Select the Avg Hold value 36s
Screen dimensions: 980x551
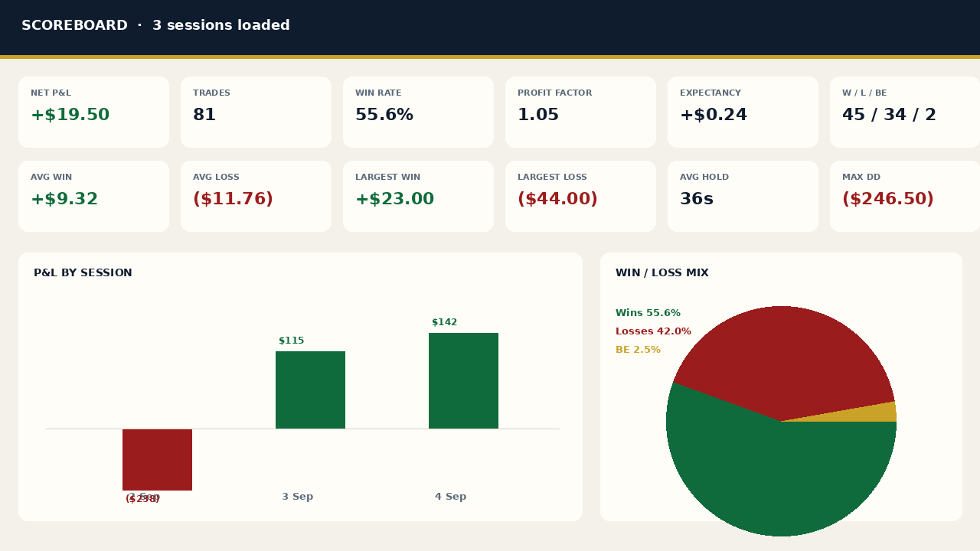tap(697, 200)
